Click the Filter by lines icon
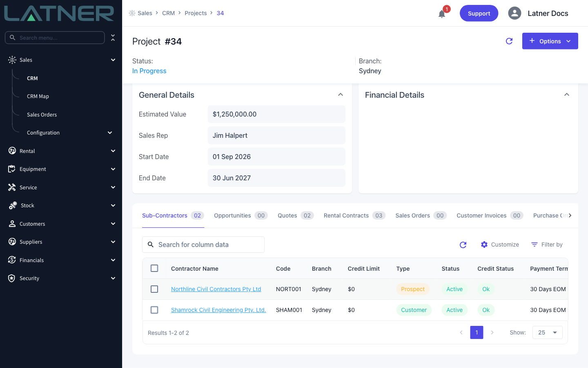This screenshot has width=588, height=368. pos(535,245)
